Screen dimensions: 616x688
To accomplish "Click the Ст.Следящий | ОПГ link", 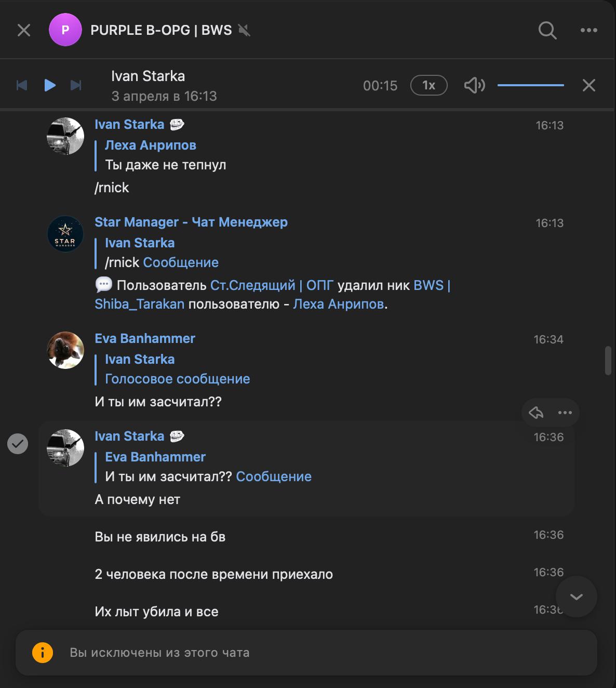I will click(x=272, y=285).
